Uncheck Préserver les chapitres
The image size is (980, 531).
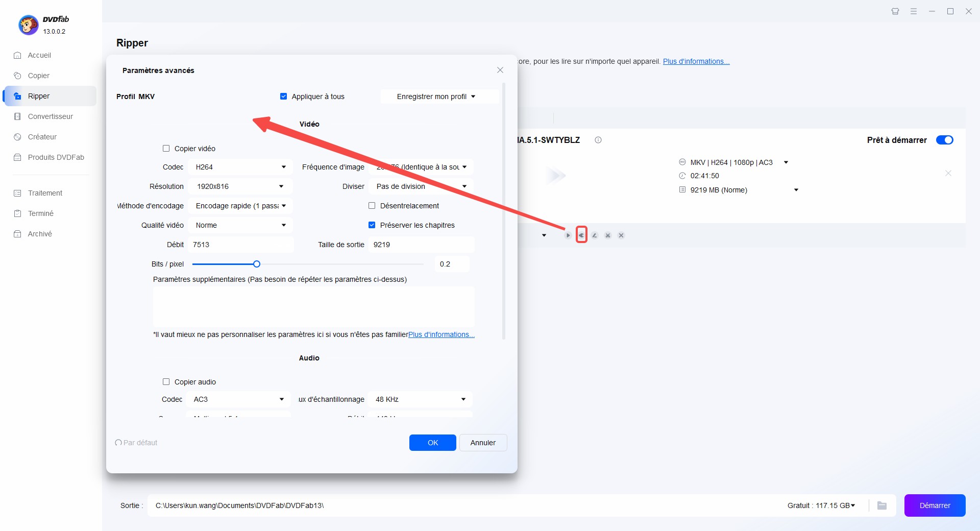pos(372,225)
